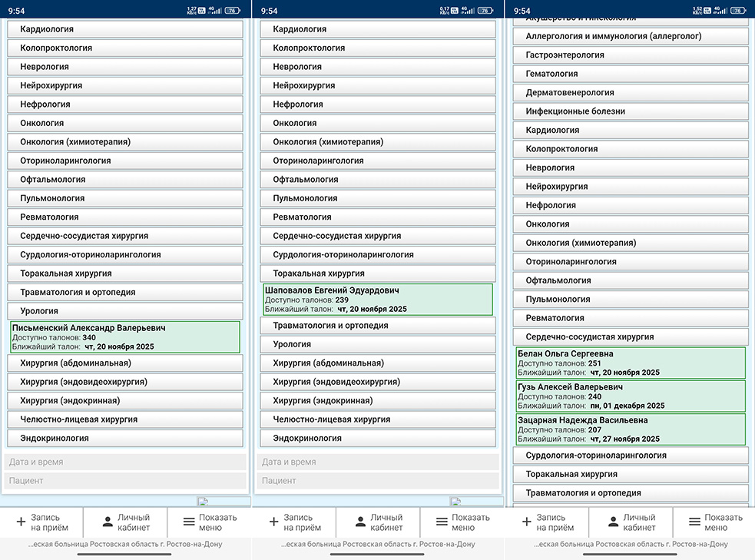Tap the hamburger menu icon on the middle screen
The height and width of the screenshot is (560, 755).
click(442, 522)
